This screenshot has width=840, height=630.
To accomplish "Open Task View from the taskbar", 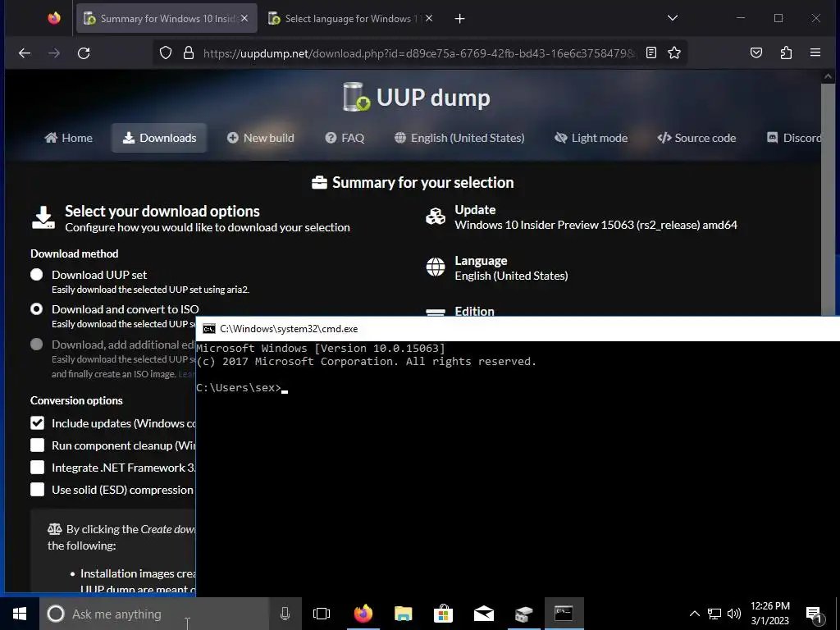I will pos(322,614).
